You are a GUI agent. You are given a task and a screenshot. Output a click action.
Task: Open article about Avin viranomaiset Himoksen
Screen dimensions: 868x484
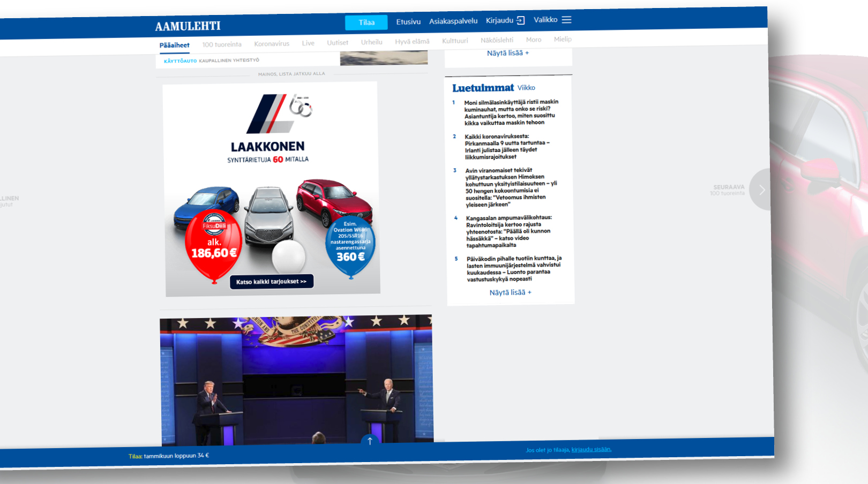[x=511, y=187]
